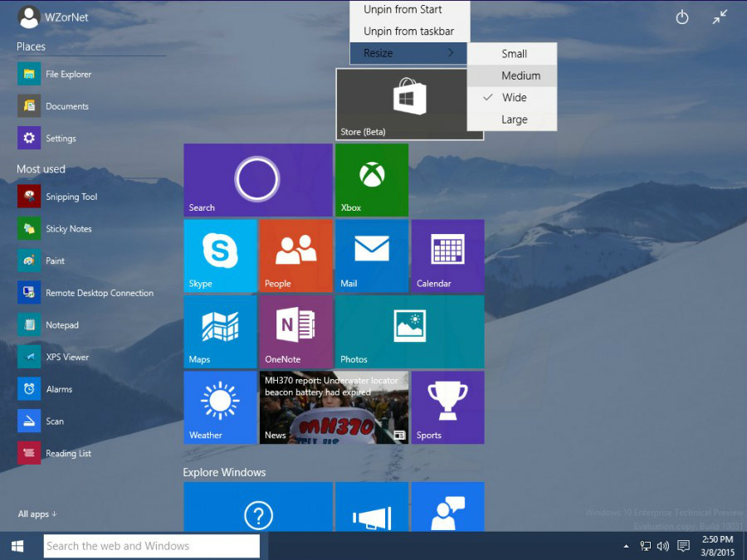Open the Maps tile
Screen dimensions: 747x560
click(x=220, y=331)
